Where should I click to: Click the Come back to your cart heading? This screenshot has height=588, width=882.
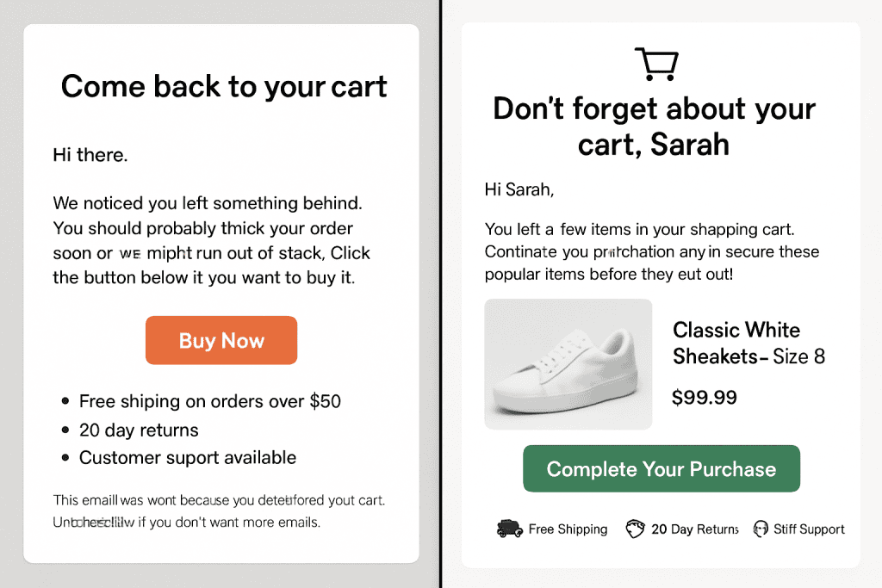click(x=224, y=87)
